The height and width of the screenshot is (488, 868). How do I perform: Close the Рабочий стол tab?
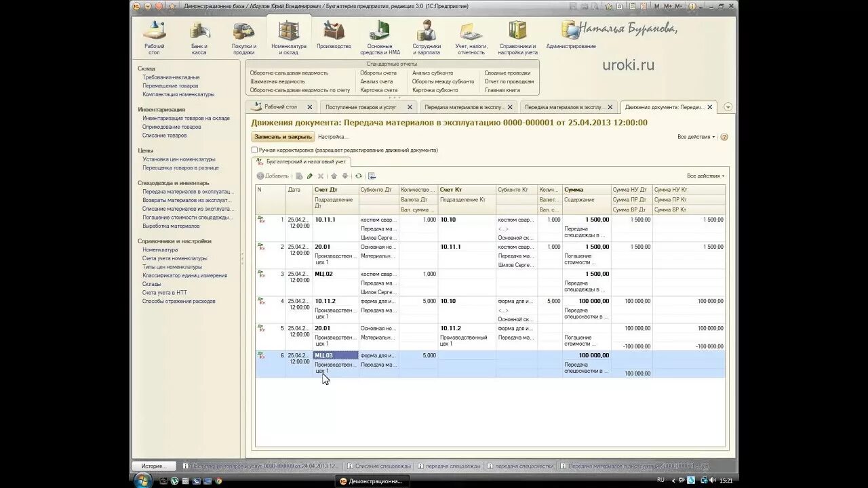coord(310,107)
